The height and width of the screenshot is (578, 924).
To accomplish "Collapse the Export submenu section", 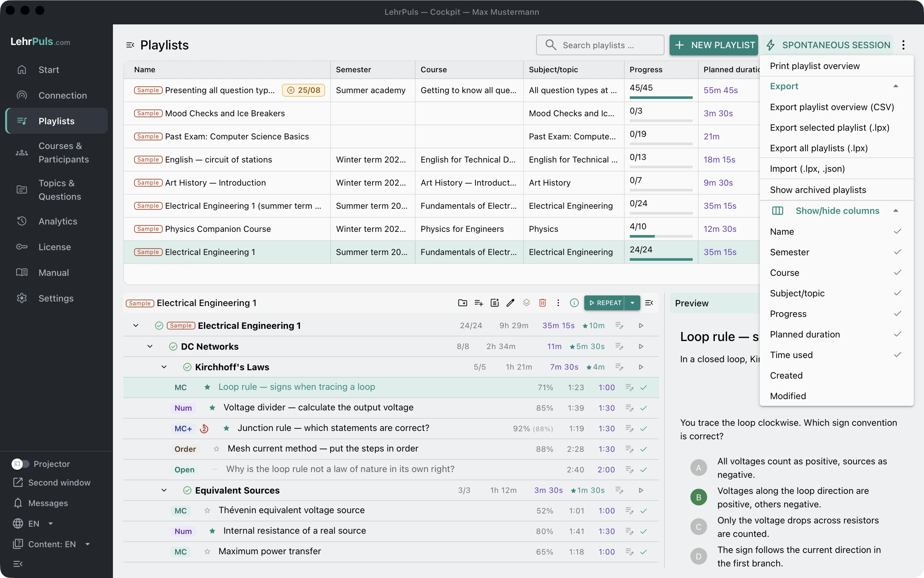I will tap(836, 86).
